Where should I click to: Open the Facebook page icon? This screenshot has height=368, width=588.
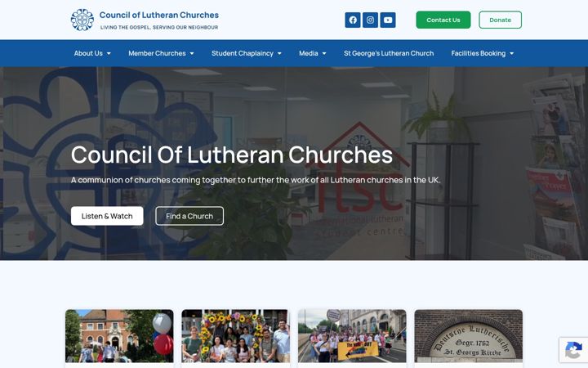click(353, 20)
